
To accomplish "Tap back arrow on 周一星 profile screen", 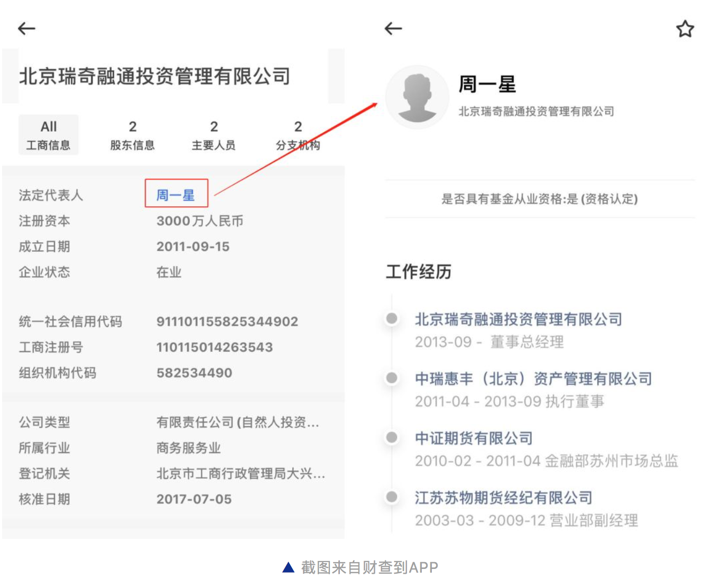I will [393, 29].
